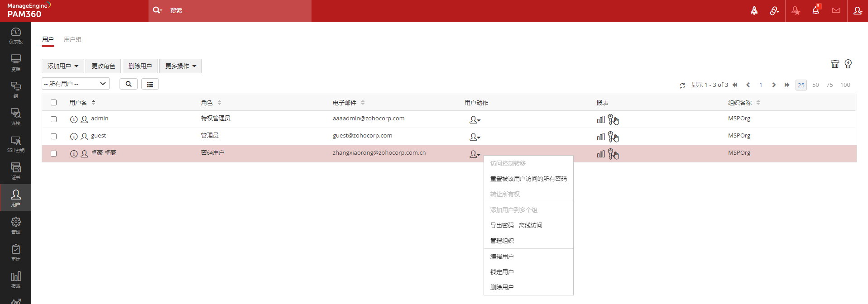Open bar chart report for admin
The image size is (868, 304).
click(601, 119)
